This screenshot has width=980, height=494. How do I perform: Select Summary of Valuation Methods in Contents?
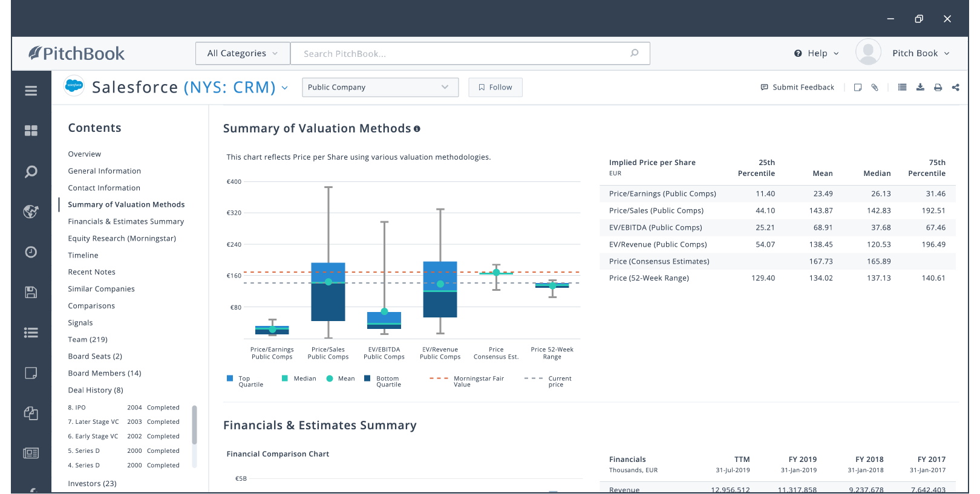coord(126,205)
